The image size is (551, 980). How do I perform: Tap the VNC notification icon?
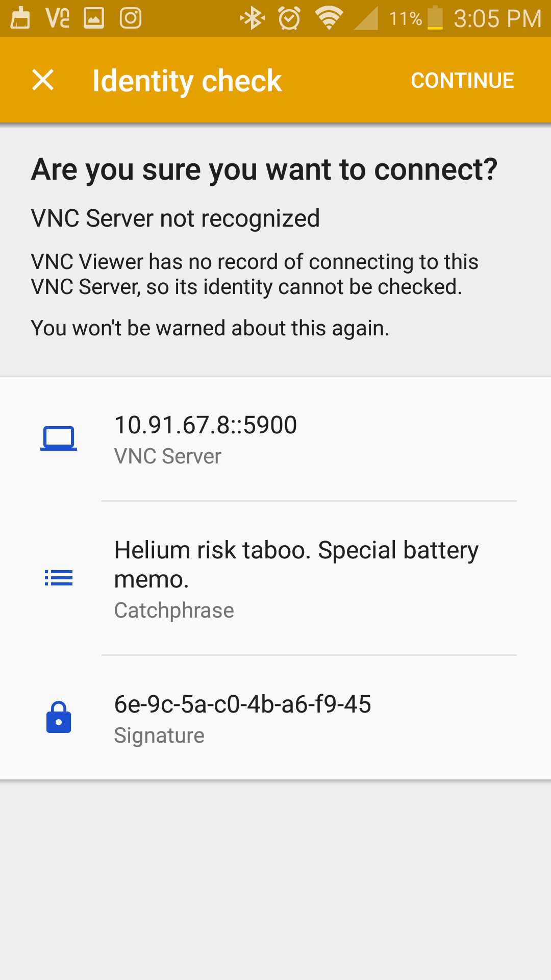(58, 18)
